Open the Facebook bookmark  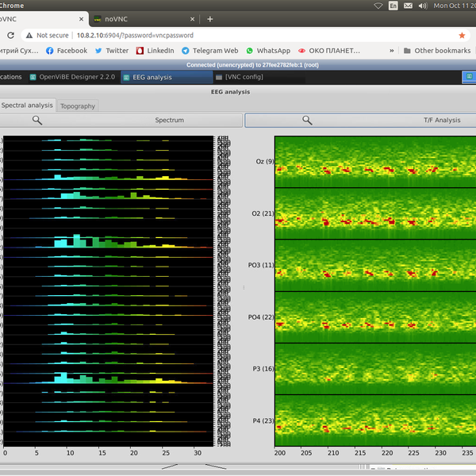67,51
